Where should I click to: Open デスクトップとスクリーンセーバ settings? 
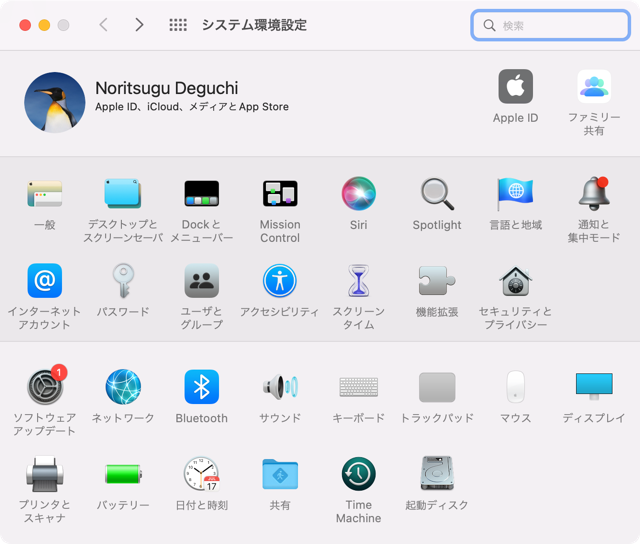tap(122, 194)
